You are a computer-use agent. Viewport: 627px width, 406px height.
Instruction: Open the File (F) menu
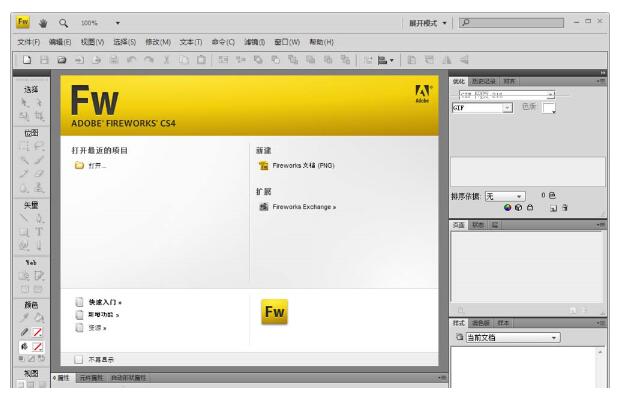coord(28,42)
